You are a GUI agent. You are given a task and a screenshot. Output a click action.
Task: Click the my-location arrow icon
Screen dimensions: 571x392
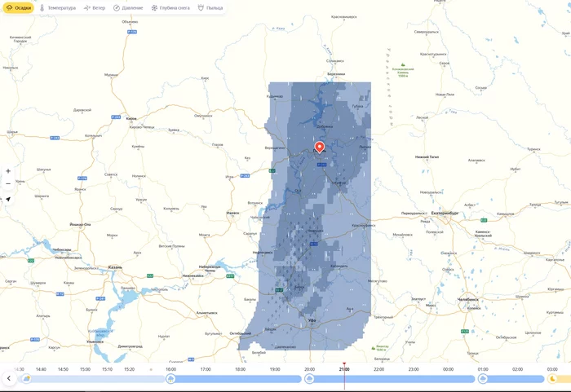8,199
